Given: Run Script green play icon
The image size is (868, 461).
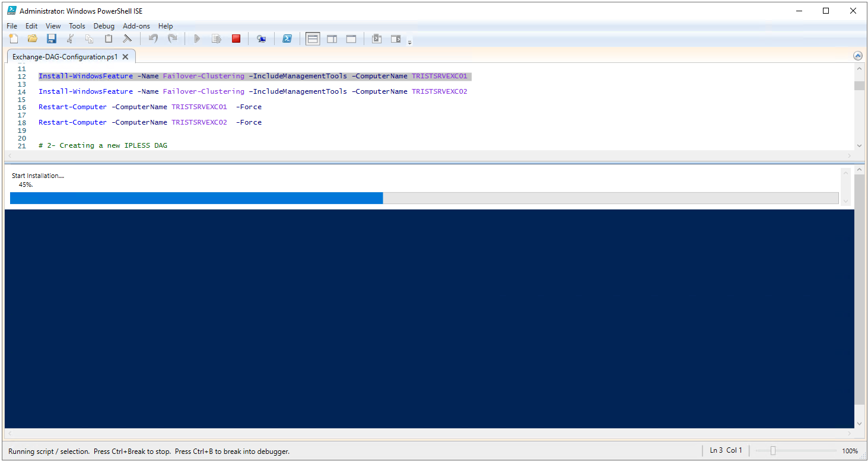Looking at the screenshot, I should [x=198, y=39].
